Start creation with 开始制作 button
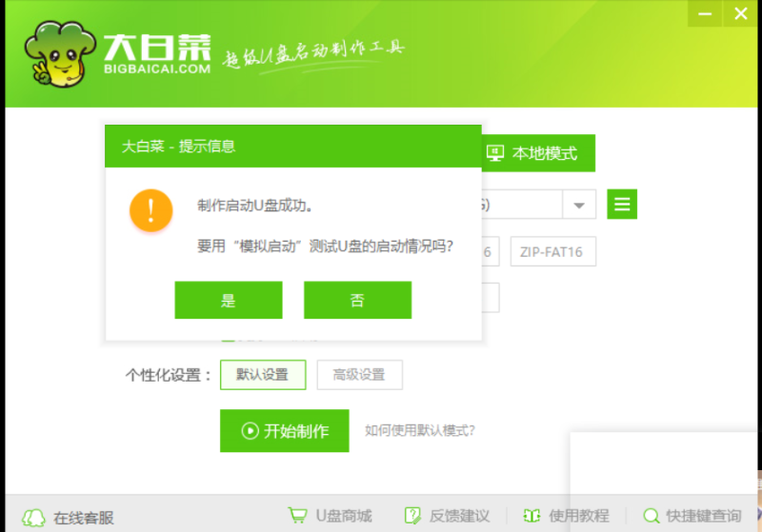This screenshot has width=762, height=532. click(x=284, y=430)
